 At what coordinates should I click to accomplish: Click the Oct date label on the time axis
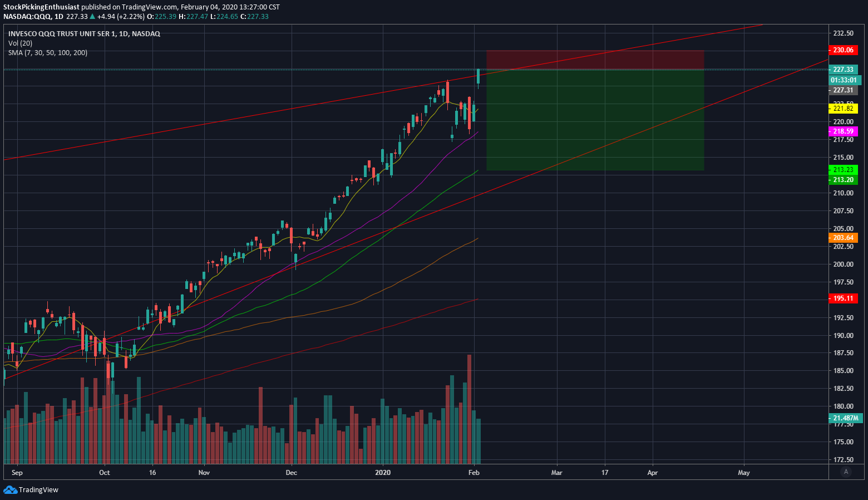(x=104, y=473)
